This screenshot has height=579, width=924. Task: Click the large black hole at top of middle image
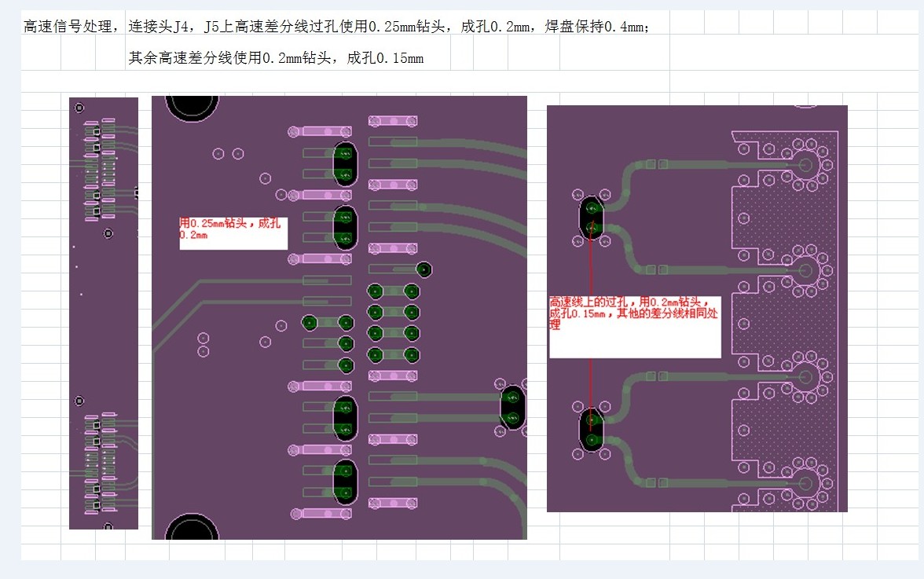[192, 107]
